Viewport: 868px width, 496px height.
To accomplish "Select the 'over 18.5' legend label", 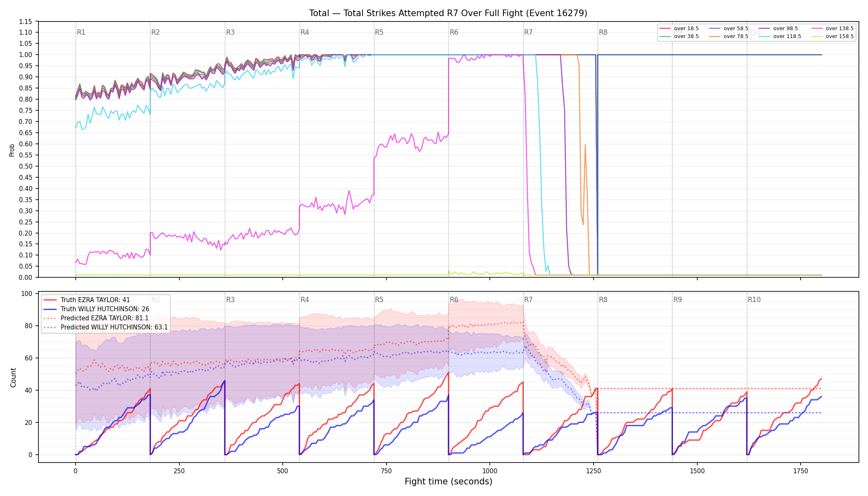I will 686,29.
